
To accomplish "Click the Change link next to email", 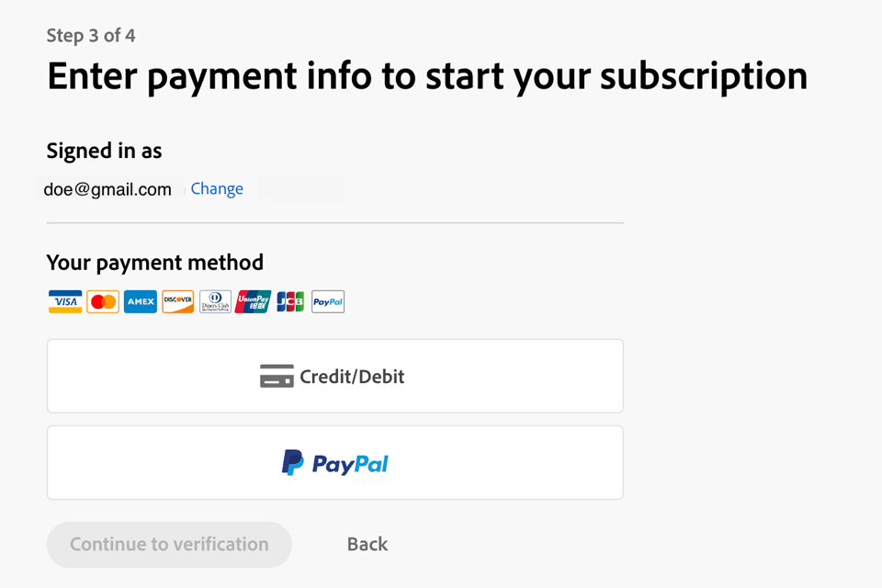I will tap(217, 189).
